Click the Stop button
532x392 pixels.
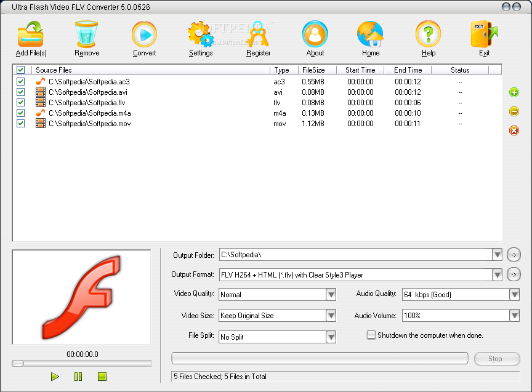(x=497, y=358)
